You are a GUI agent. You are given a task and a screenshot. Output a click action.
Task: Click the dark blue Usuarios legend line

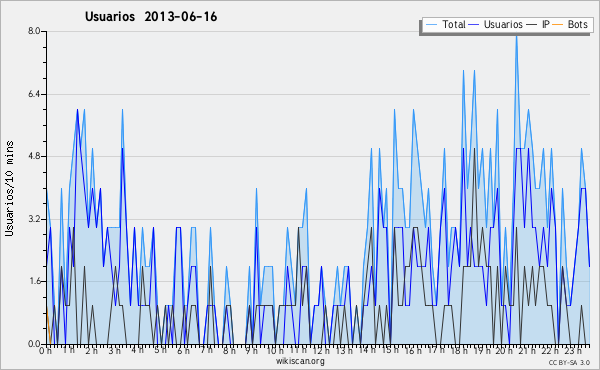tap(474, 25)
